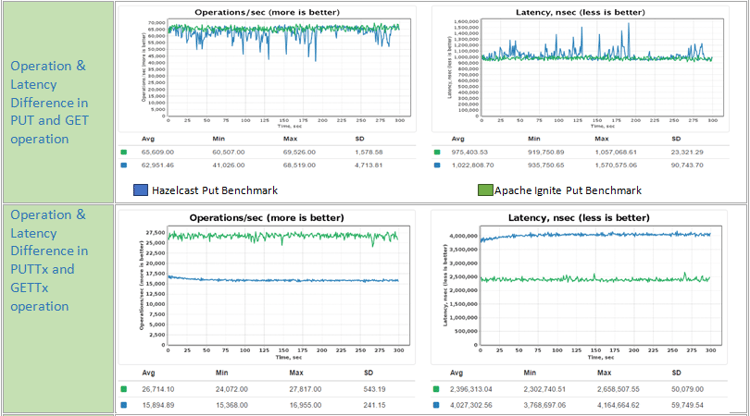The image size is (750, 416).
Task: Open the PUT and GET Latency chart
Action: pos(580,69)
